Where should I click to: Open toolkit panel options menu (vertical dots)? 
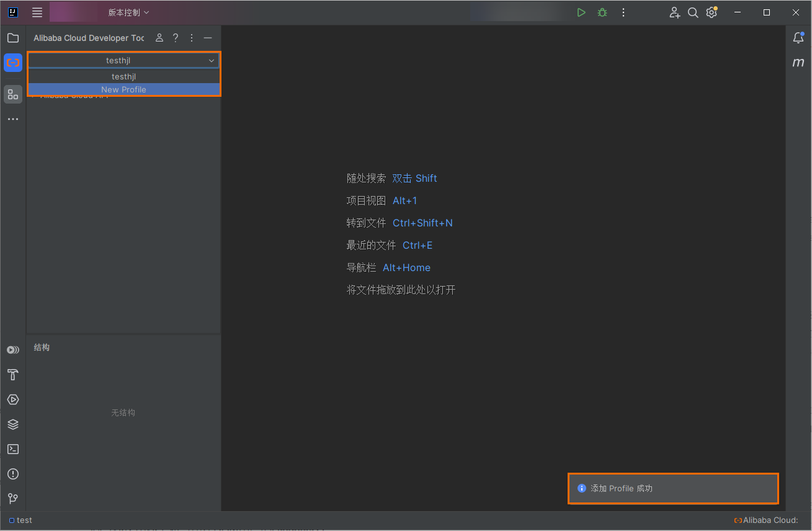pos(192,38)
